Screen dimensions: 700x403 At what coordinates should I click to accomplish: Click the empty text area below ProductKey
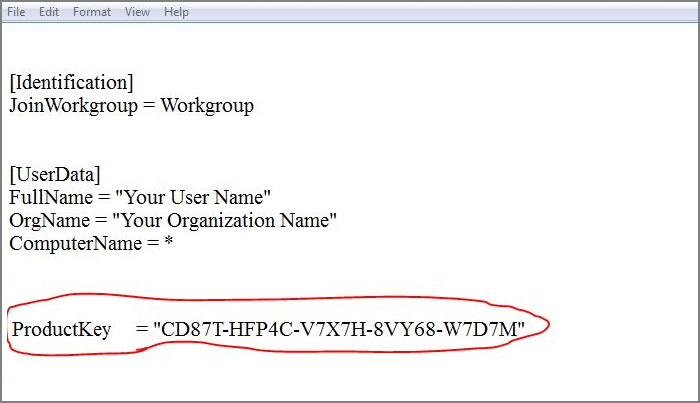click(x=350, y=380)
